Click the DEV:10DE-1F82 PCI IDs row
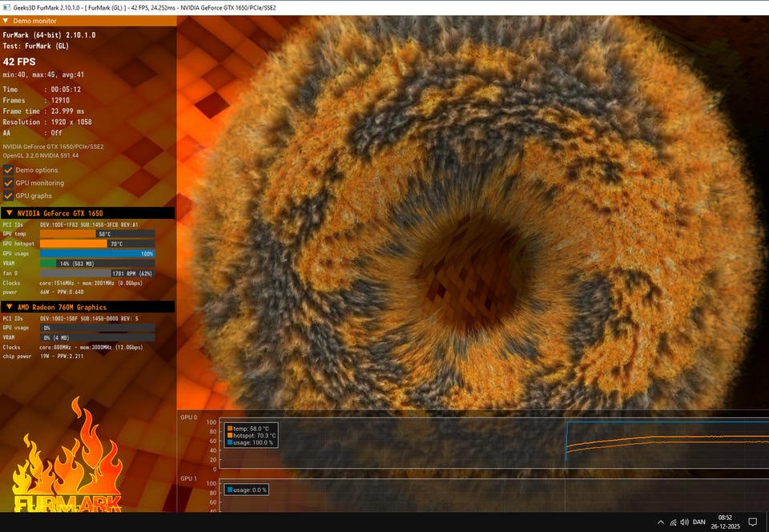Viewport: 769px width, 532px height. (70, 224)
